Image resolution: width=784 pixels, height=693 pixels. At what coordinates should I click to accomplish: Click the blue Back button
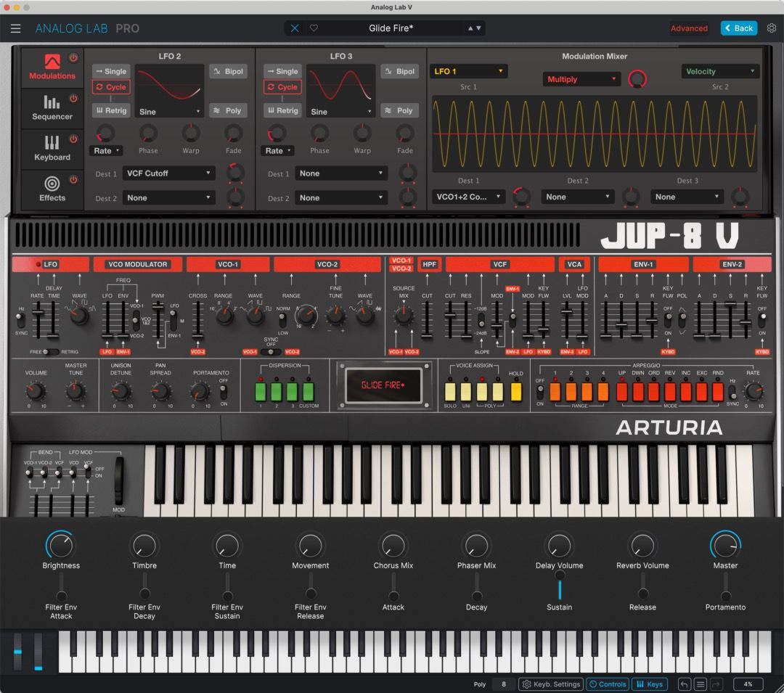click(x=738, y=28)
